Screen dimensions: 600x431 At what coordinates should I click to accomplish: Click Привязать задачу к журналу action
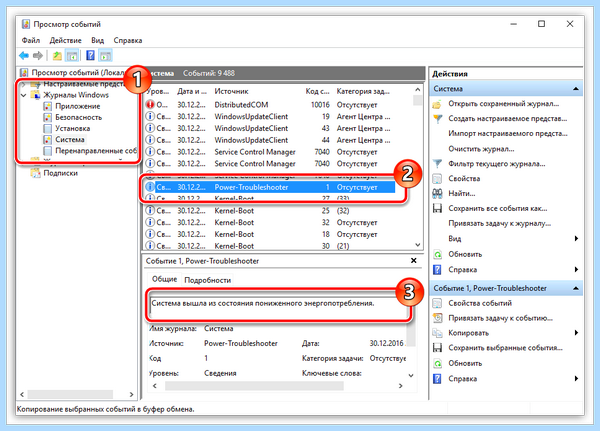click(x=499, y=224)
